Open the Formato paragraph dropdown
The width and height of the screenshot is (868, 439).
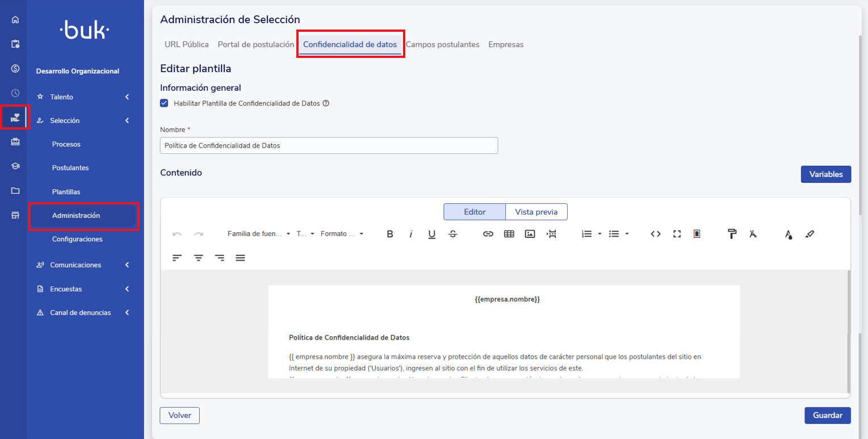pyautogui.click(x=342, y=234)
